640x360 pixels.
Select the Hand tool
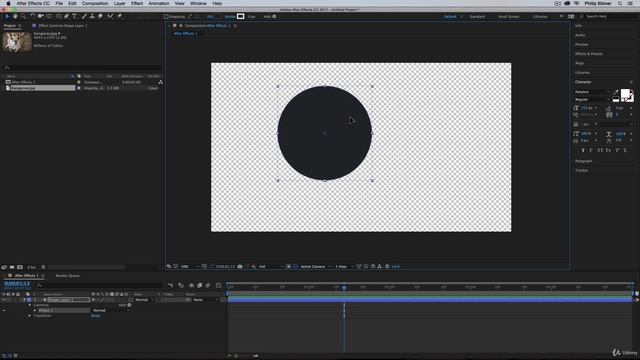point(15,16)
